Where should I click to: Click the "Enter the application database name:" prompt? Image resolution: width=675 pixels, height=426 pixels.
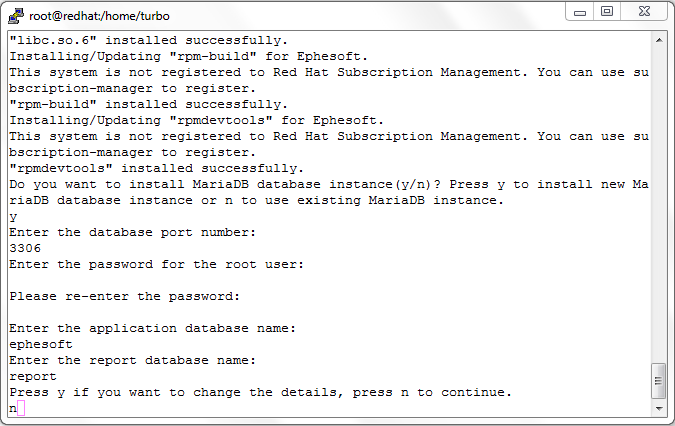pyautogui.click(x=152, y=328)
